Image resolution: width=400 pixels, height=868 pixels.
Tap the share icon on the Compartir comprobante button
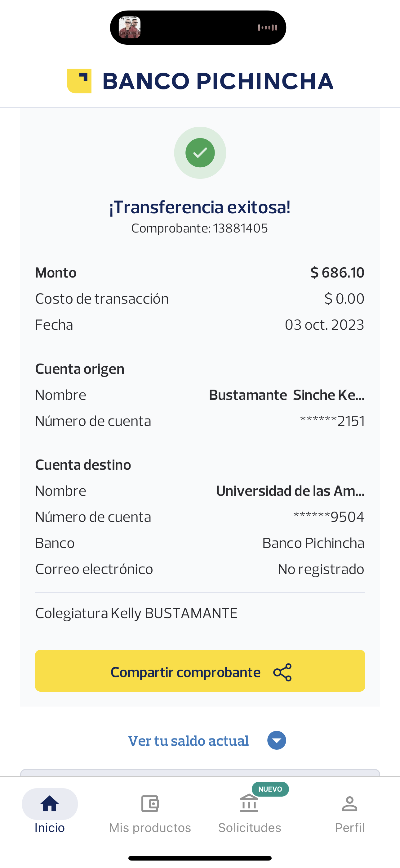coord(282,672)
